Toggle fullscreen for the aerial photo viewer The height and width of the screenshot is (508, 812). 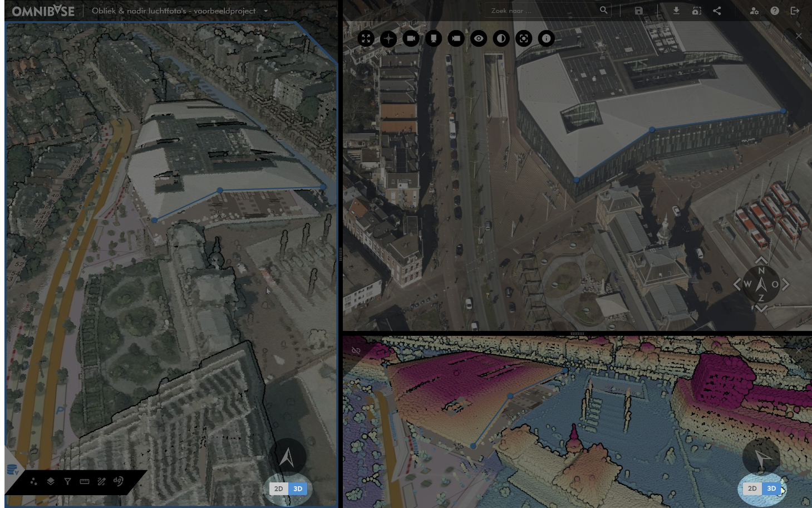(366, 38)
